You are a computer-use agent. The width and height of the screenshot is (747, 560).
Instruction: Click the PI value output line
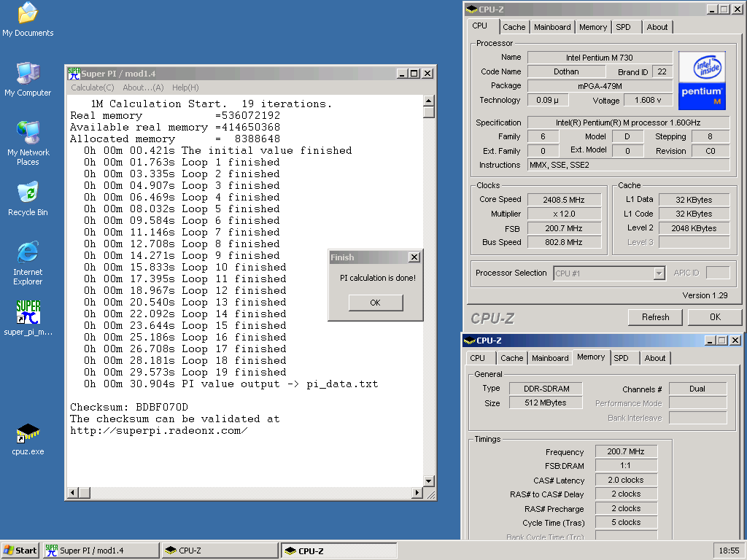tap(231, 384)
